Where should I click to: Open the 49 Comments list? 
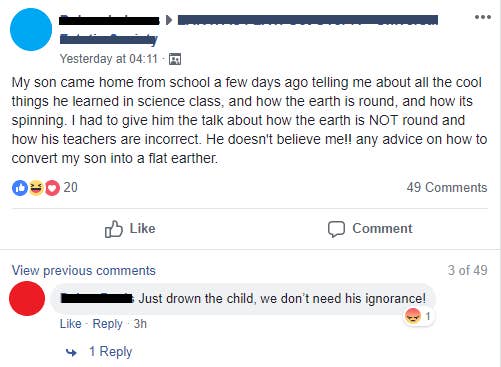pos(447,187)
